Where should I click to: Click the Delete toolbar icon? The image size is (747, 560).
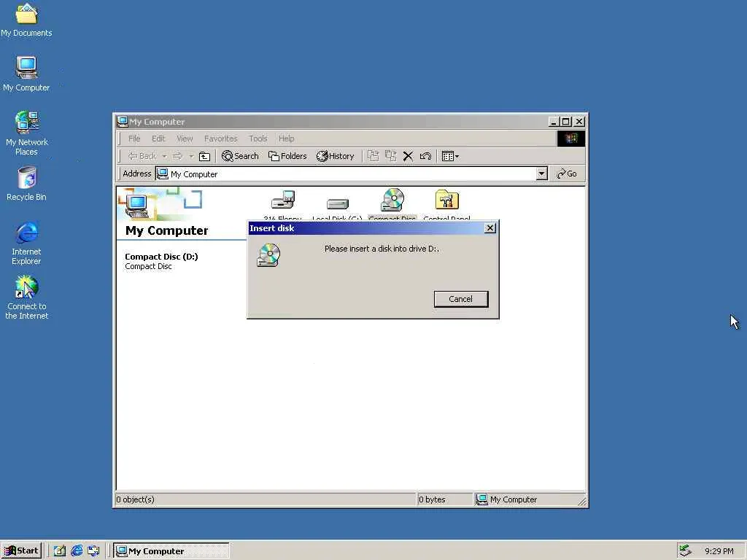[408, 156]
